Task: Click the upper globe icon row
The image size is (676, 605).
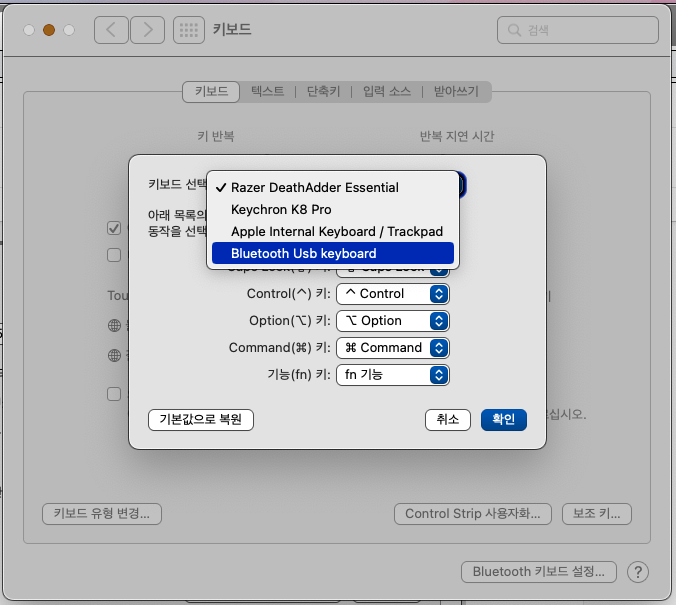Action: pyautogui.click(x=114, y=325)
